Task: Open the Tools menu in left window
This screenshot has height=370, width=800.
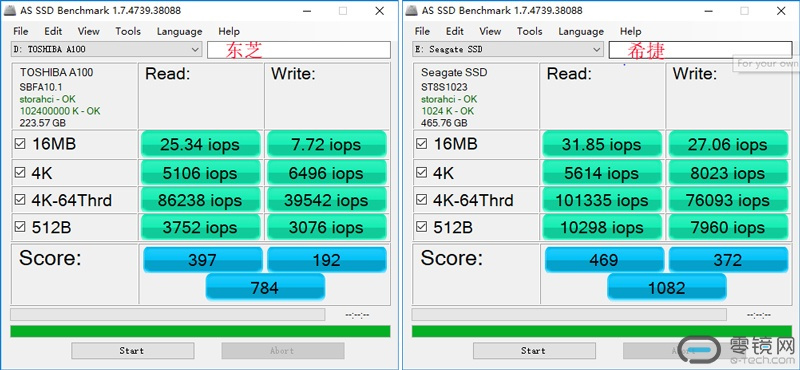Action: [128, 32]
